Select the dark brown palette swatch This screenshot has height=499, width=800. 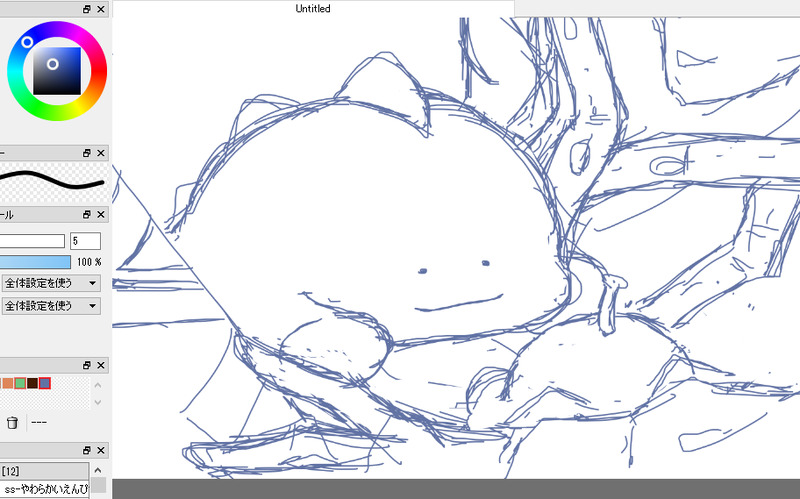(32, 383)
